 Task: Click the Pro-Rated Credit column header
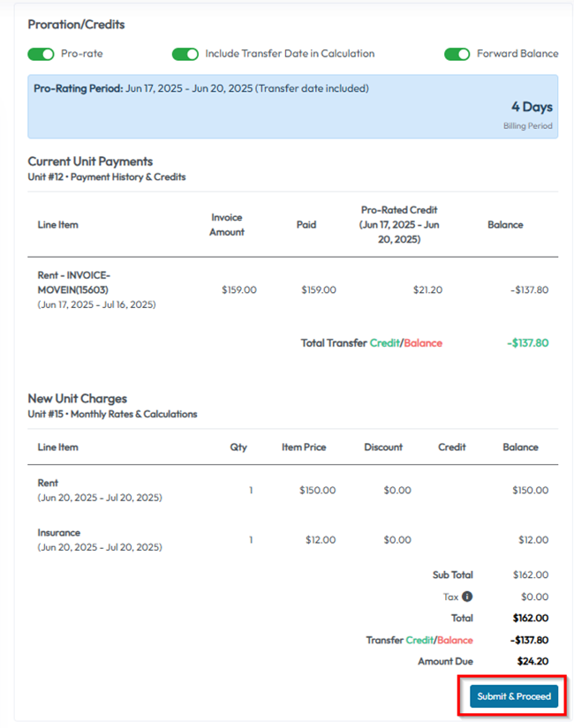[x=399, y=224]
